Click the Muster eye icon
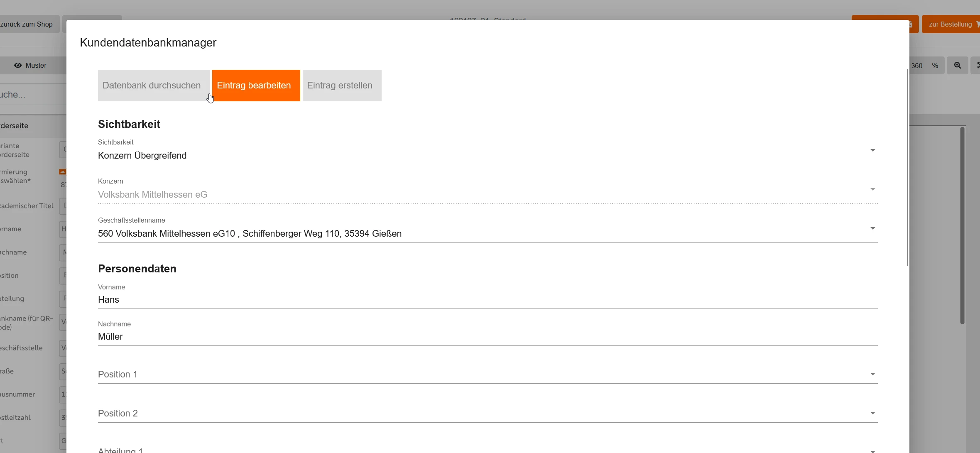Screen dimensions: 980x453 [x=18, y=66]
